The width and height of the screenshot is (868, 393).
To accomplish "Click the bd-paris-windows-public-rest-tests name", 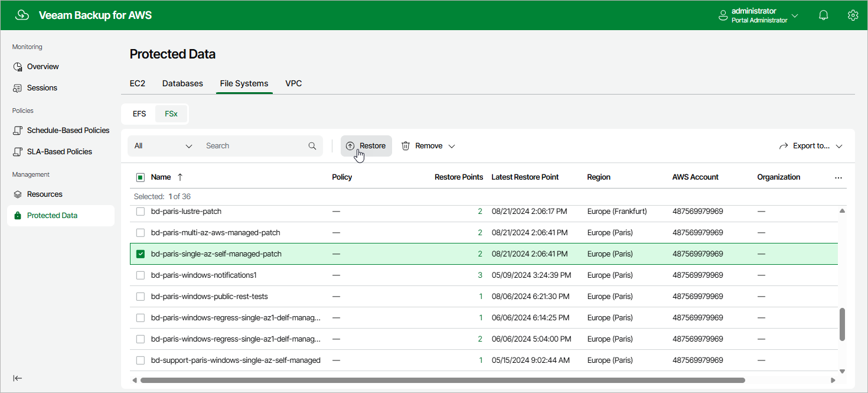I will click(210, 297).
